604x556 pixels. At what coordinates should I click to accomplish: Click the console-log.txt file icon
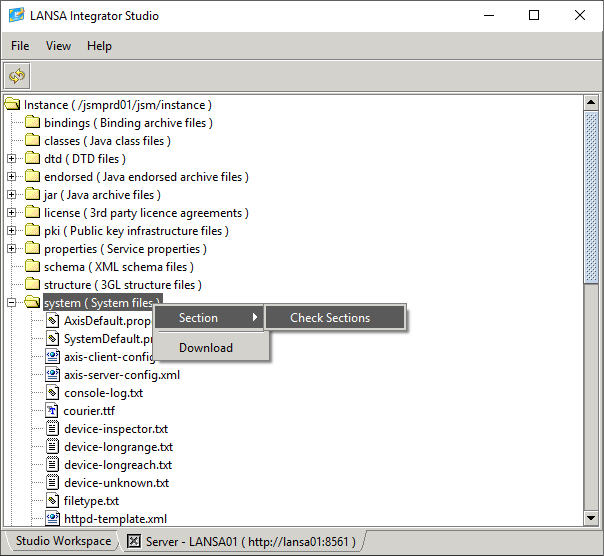point(53,393)
